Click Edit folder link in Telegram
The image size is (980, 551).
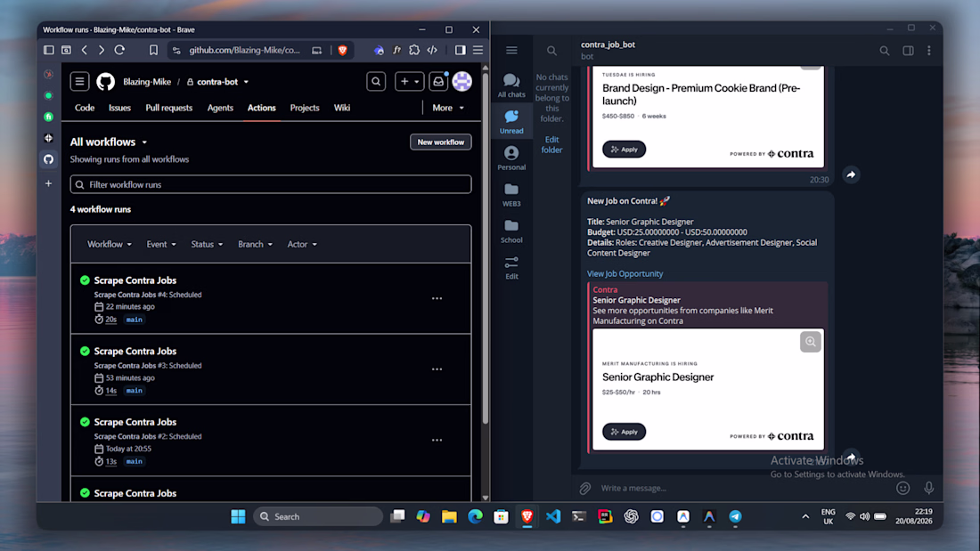tap(551, 145)
